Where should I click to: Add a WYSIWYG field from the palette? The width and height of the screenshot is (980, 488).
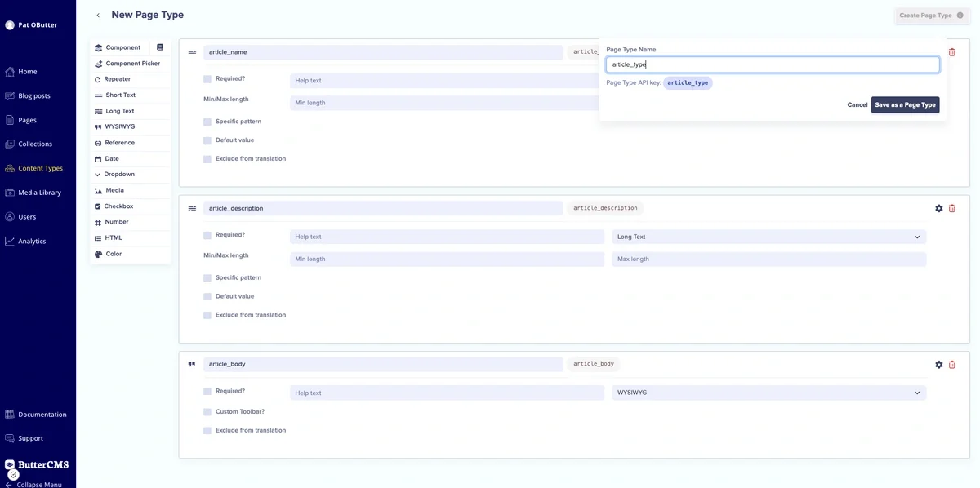119,127
